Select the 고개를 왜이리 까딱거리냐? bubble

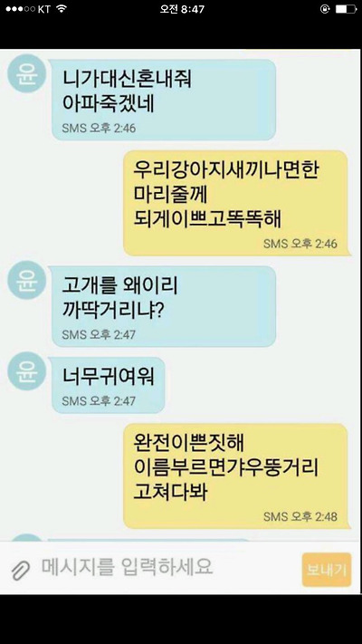click(x=164, y=306)
